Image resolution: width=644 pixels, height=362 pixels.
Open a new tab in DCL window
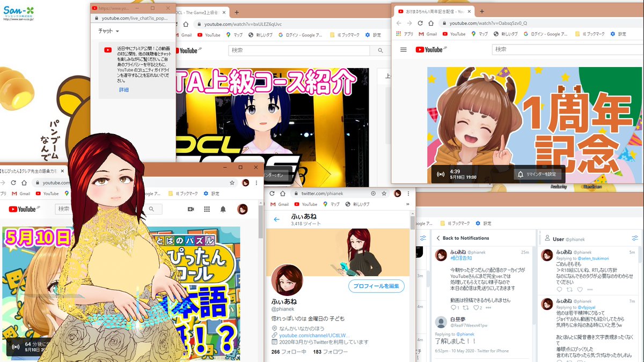237,12
